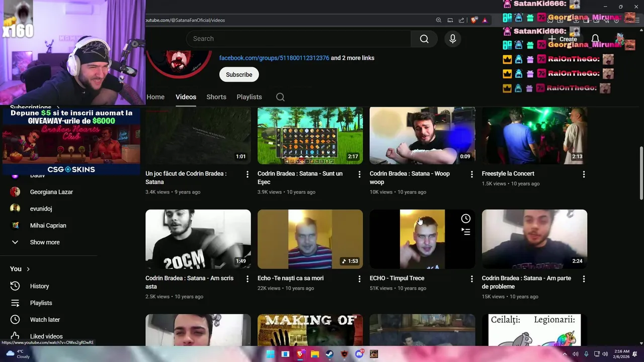The width and height of the screenshot is (644, 362).
Task: Click the page vertical scrollbar
Action: (640, 173)
